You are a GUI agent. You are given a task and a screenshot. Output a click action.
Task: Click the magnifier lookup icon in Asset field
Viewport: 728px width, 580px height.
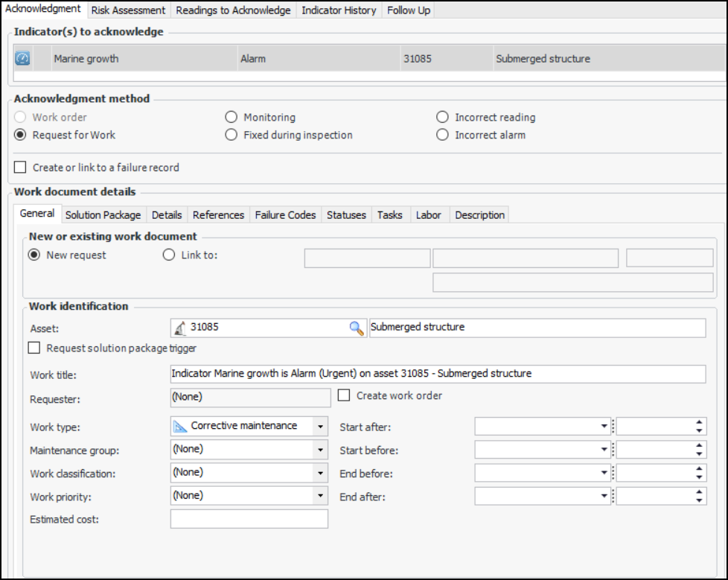(x=357, y=328)
